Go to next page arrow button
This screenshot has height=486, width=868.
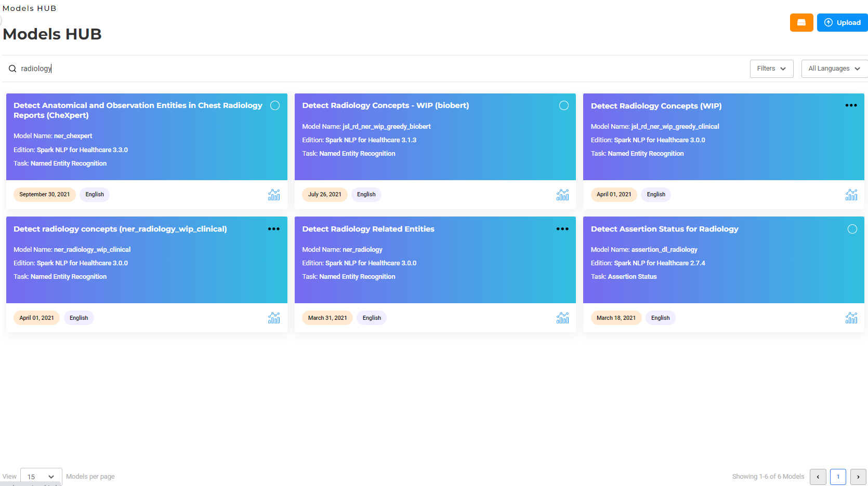pyautogui.click(x=858, y=477)
